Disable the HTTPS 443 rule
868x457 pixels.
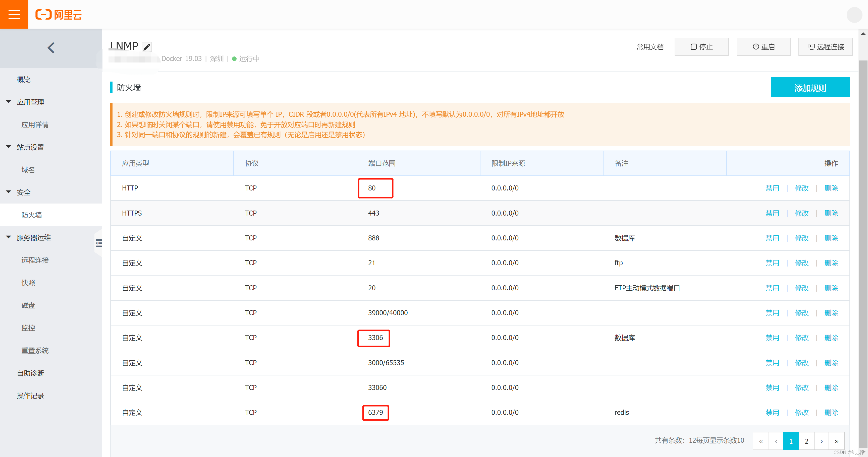[x=772, y=213]
